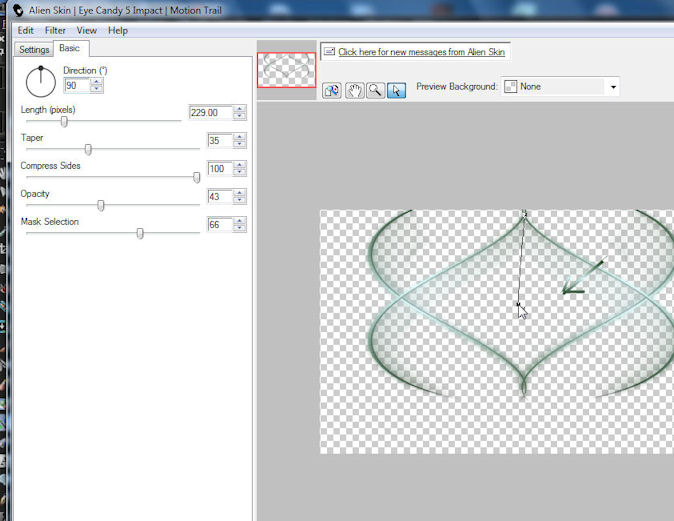
Task: Click the motion trail end handle
Action: (x=518, y=304)
